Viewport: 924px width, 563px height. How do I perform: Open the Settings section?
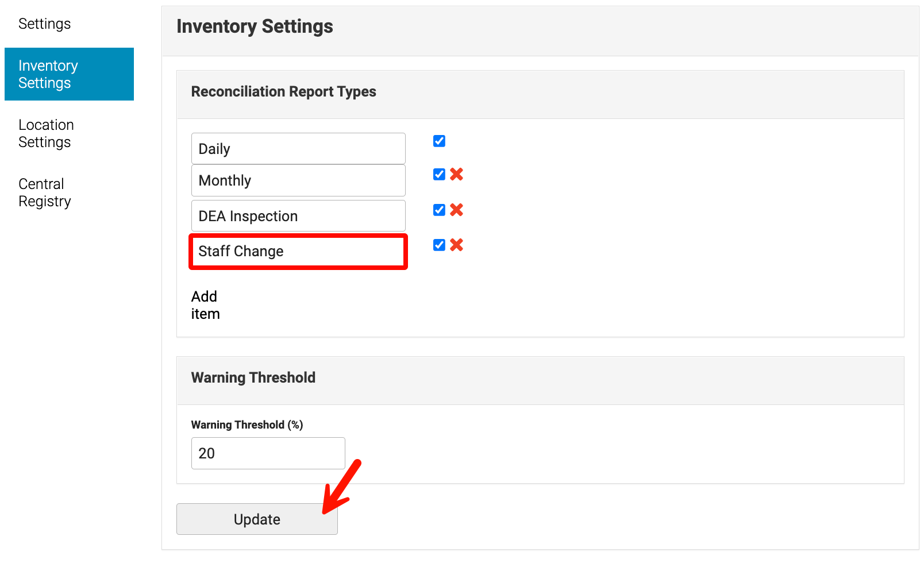point(44,24)
